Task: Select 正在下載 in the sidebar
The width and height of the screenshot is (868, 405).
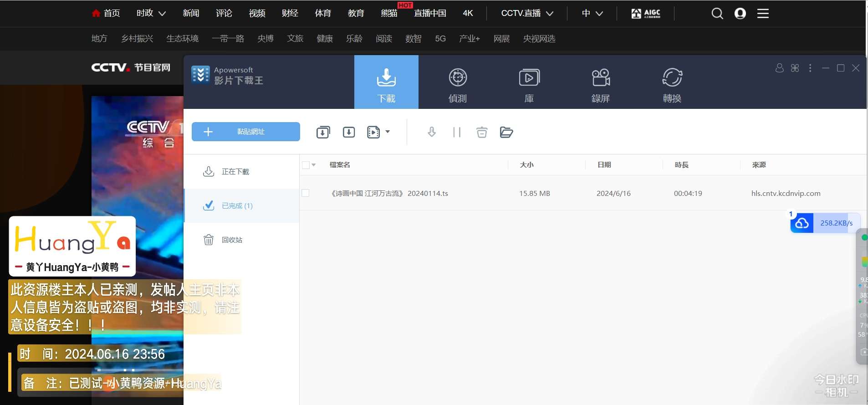Action: click(x=235, y=172)
